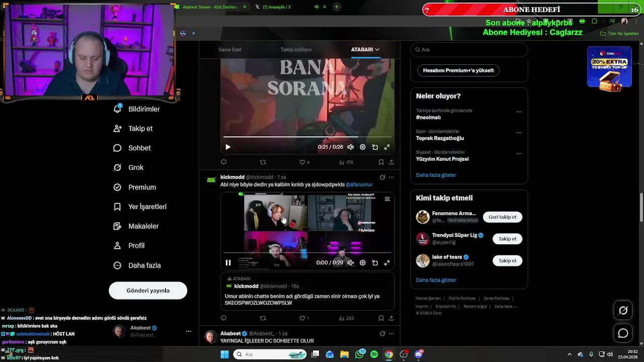The image size is (644, 362).
Task: Repost the kickmodd post
Action: point(263,318)
